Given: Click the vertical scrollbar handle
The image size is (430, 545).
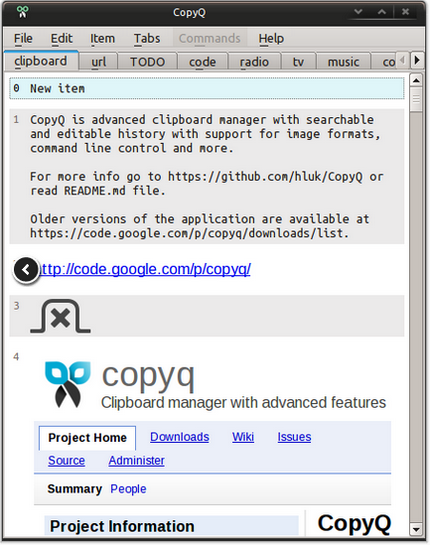Looking at the screenshot, I should (x=416, y=100).
